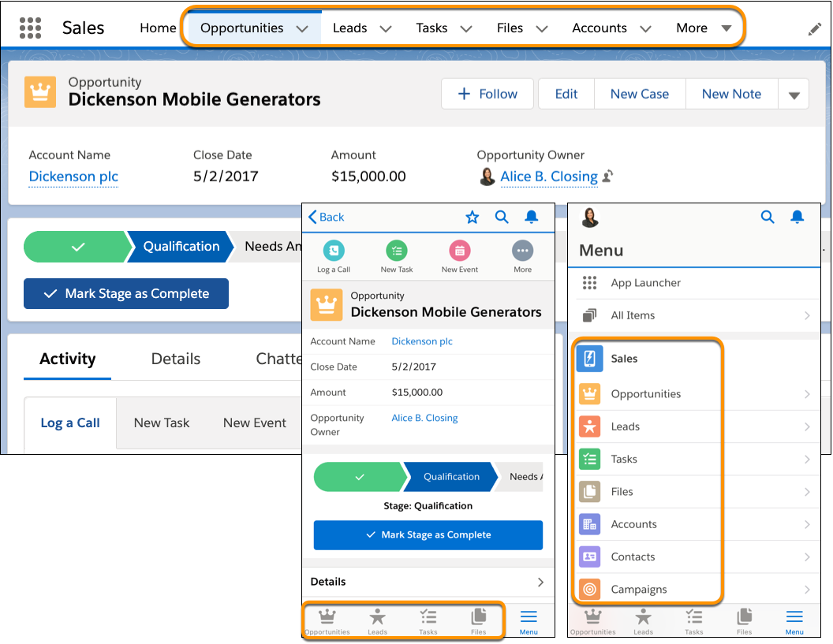The image size is (833, 644).
Task: Switch to the Home navigation item
Action: (x=158, y=28)
